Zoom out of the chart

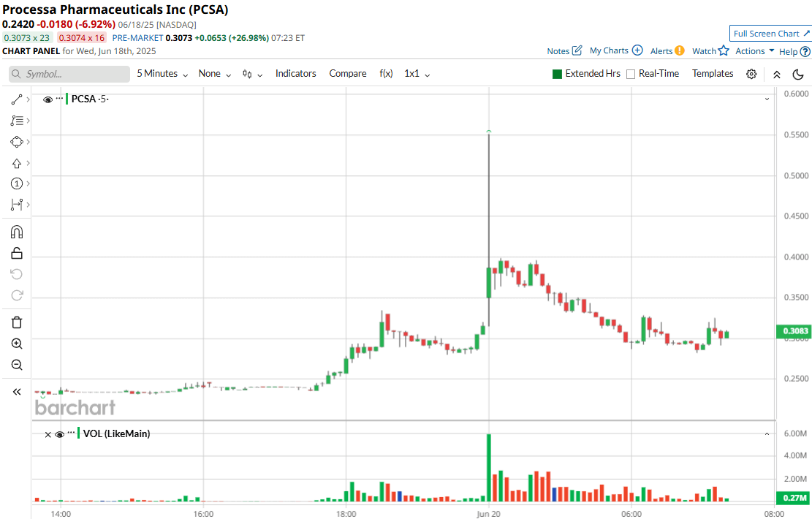click(17, 365)
